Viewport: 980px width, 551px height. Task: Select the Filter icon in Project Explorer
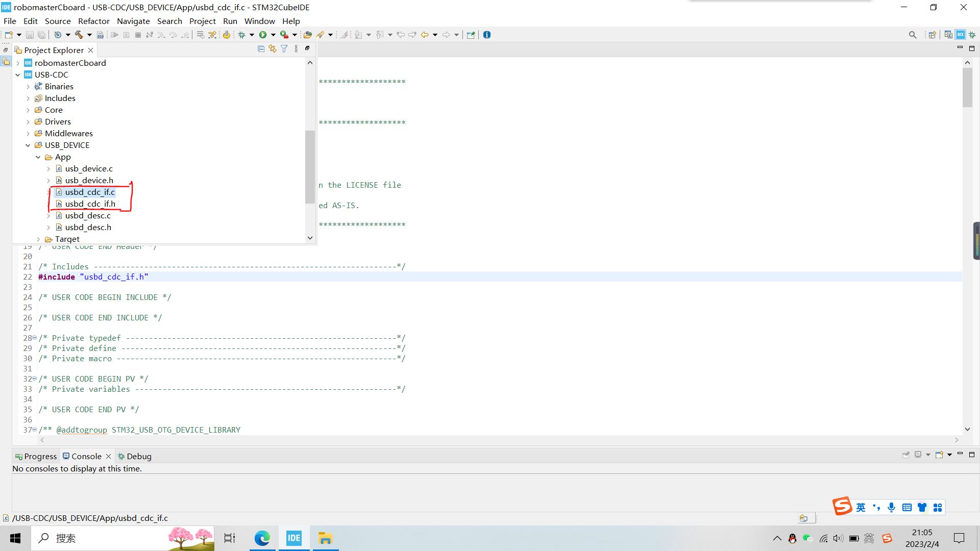coord(284,48)
